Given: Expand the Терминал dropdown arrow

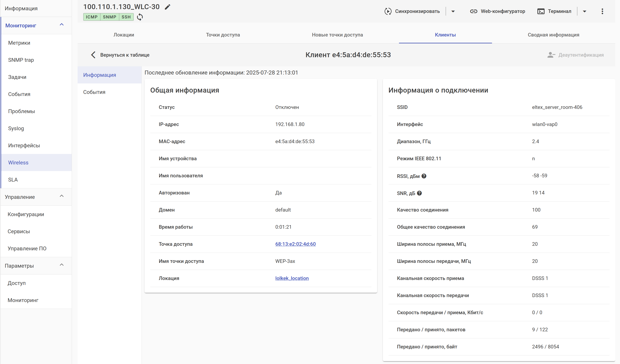Looking at the screenshot, I should pos(584,11).
